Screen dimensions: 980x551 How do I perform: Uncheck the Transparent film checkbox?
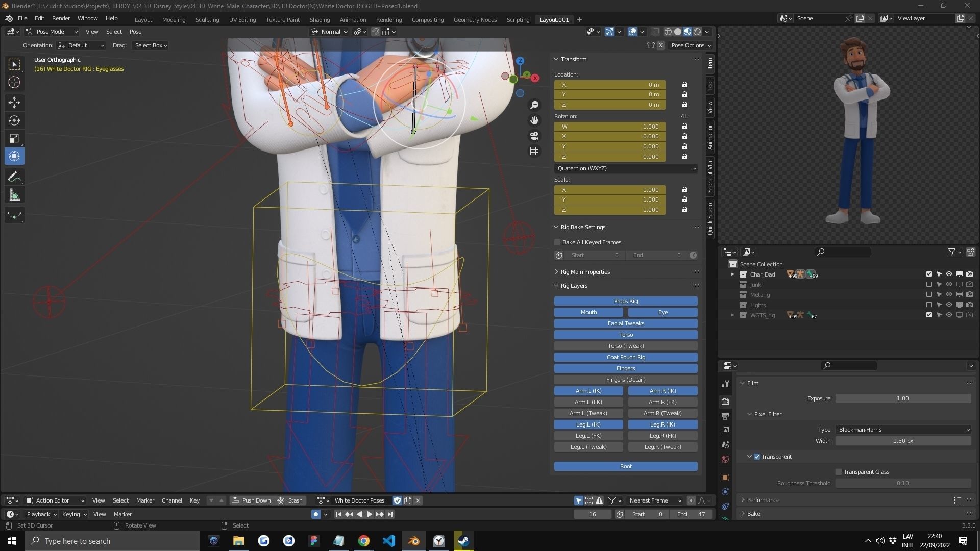point(757,457)
